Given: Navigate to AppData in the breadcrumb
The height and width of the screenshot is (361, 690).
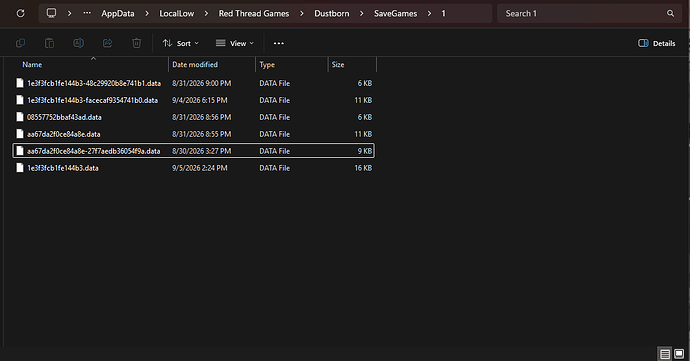Looking at the screenshot, I should [117, 14].
